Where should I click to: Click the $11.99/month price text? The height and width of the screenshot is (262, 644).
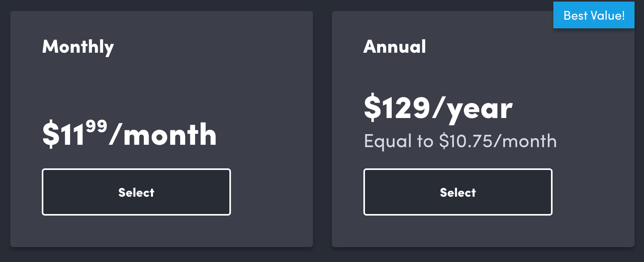pyautogui.click(x=129, y=135)
